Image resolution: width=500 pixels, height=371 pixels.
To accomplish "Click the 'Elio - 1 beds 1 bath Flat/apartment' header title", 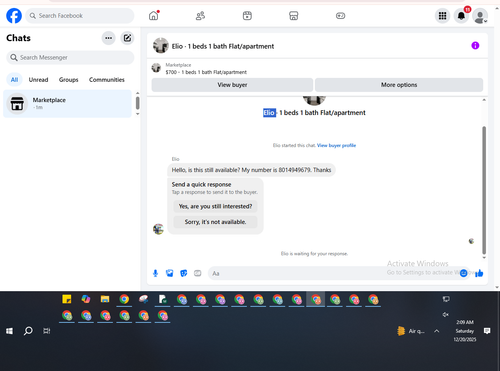I will click(223, 46).
